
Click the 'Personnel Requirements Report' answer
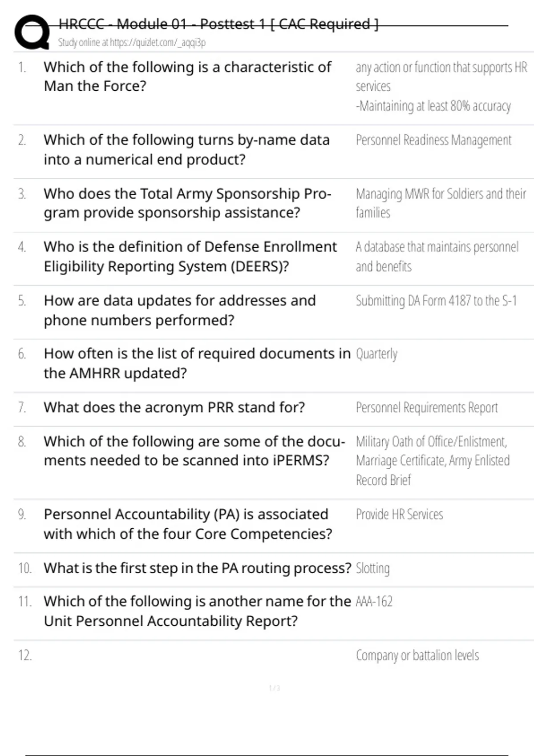426,407
